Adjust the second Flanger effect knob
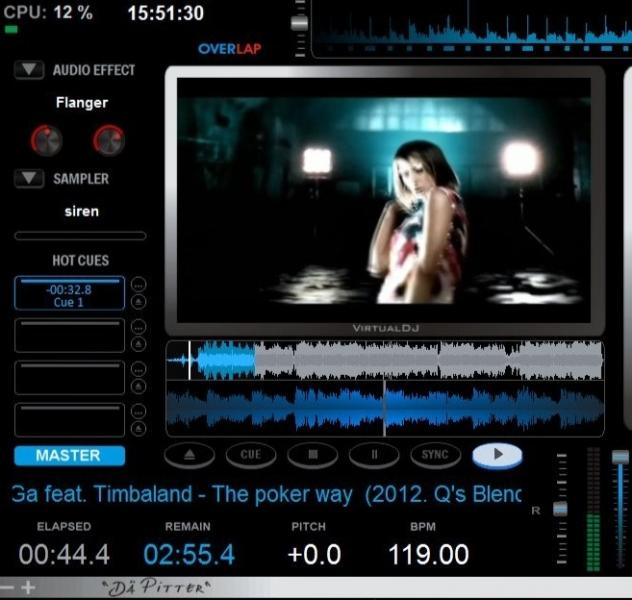Image resolution: width=632 pixels, height=600 pixels. (108, 140)
